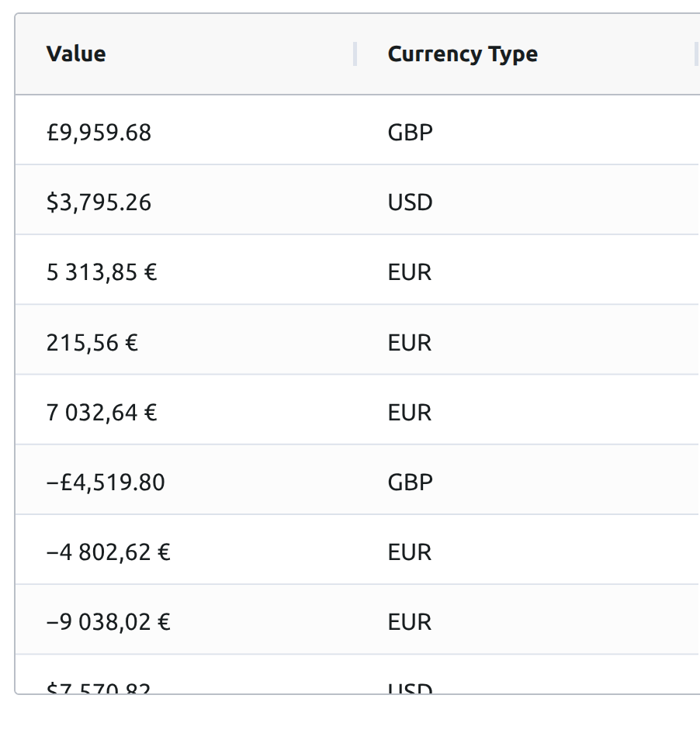Click USD cell next to $3,795.26
Viewport: 700px width, 740px height.
(410, 202)
